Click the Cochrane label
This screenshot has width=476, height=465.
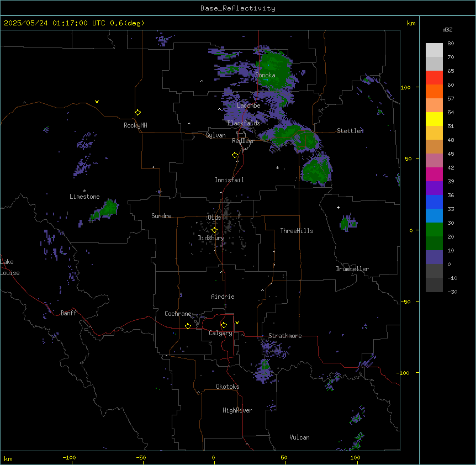(x=178, y=314)
